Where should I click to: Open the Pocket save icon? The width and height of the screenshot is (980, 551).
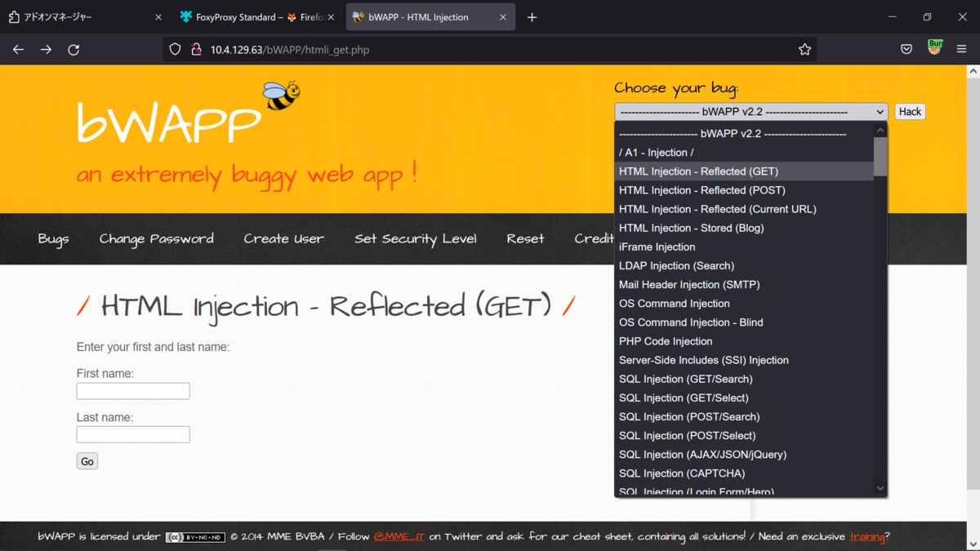[906, 50]
